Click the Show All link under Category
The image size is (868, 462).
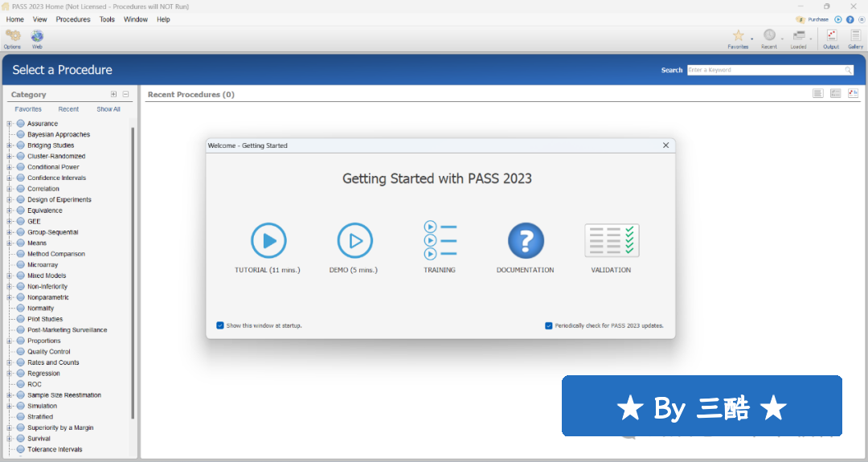point(108,109)
